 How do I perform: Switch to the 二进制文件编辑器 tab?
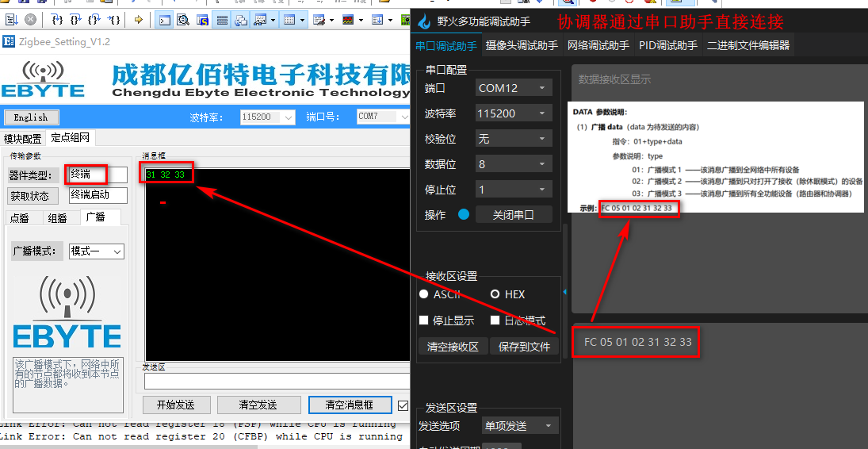pyautogui.click(x=748, y=45)
